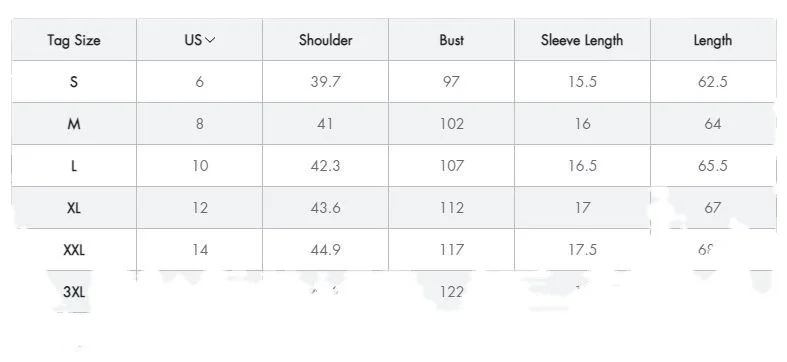Click the US size 10 cell
Image resolution: width=787 pixels, height=362 pixels.
tap(200, 166)
